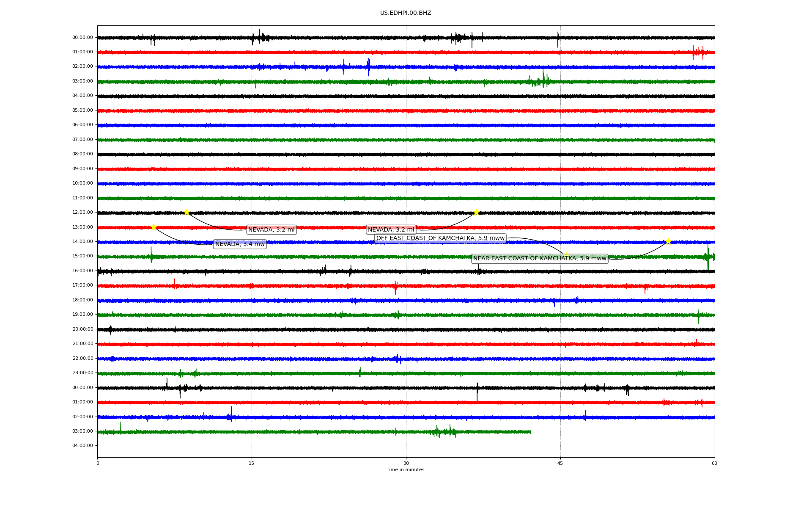
Task: Click the OFF EAST COAST OF KAMCHATKA label
Action: coord(440,238)
